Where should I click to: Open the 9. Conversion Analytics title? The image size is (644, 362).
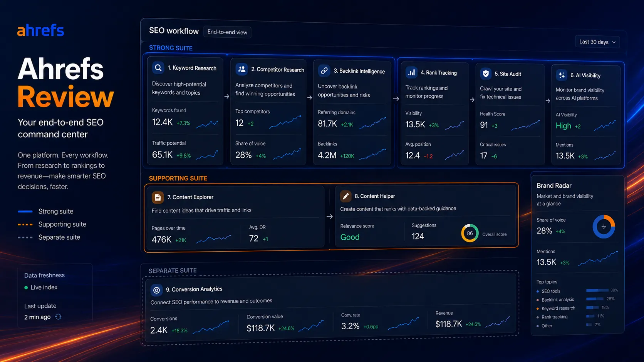194,289
